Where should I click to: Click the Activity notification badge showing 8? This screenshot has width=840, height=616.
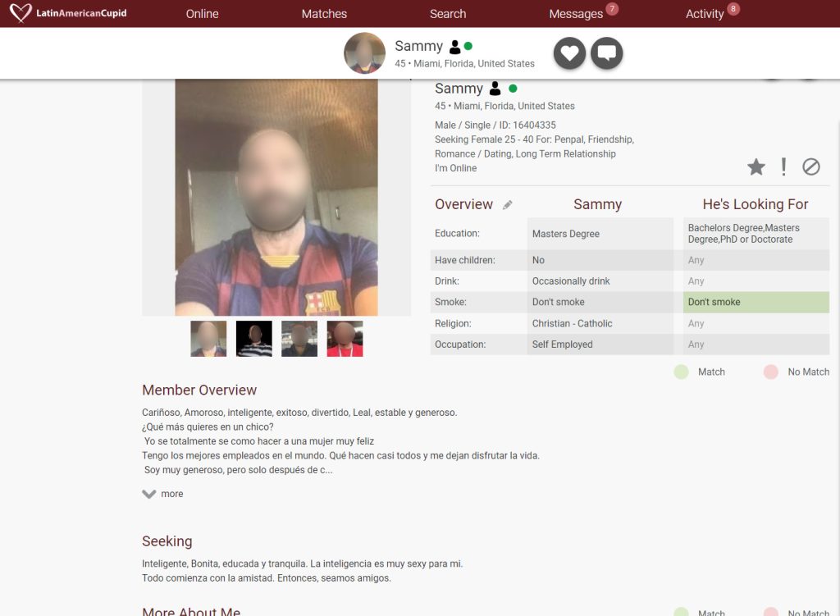click(x=733, y=8)
